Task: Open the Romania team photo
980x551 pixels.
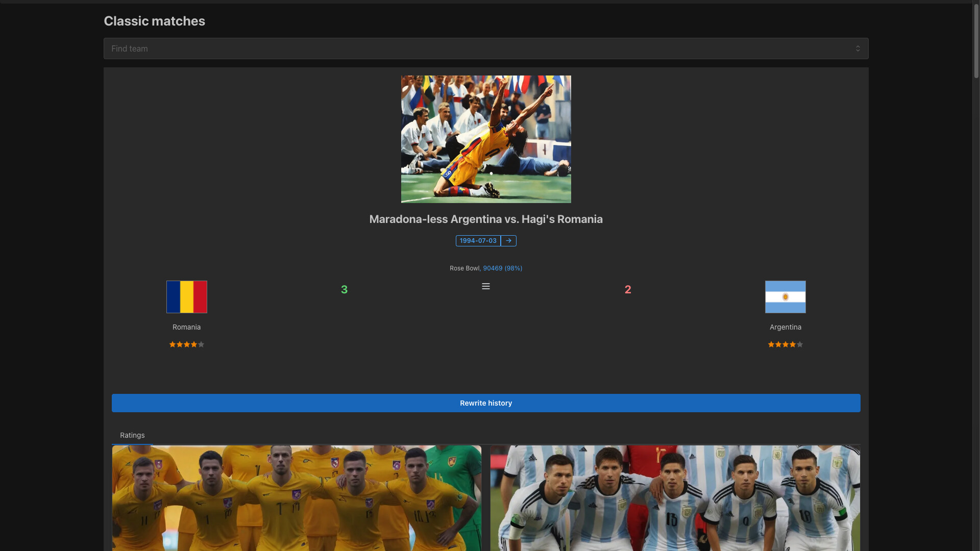Action: pyautogui.click(x=296, y=498)
